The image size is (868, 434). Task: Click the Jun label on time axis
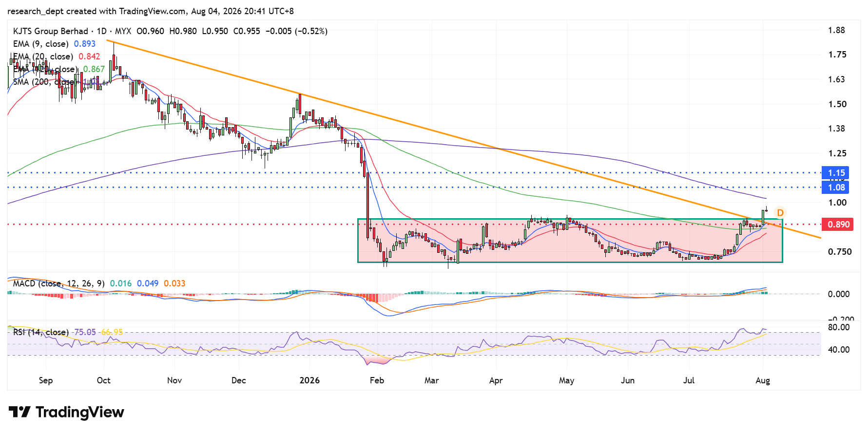628,380
